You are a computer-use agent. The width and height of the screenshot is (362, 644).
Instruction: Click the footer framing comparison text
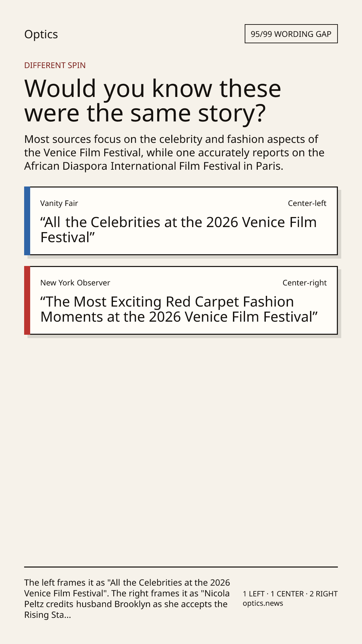[x=127, y=599]
